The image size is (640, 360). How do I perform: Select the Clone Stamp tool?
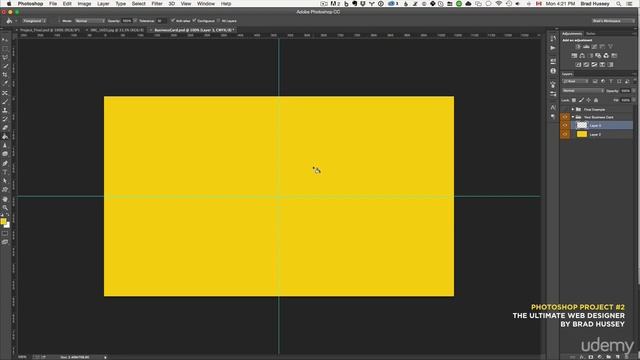click(5, 110)
